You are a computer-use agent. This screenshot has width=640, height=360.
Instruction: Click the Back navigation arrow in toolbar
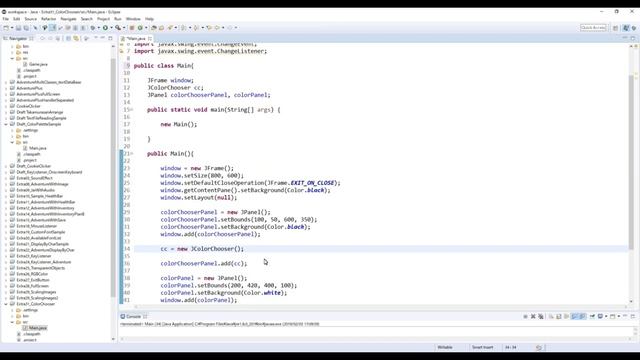217,28
